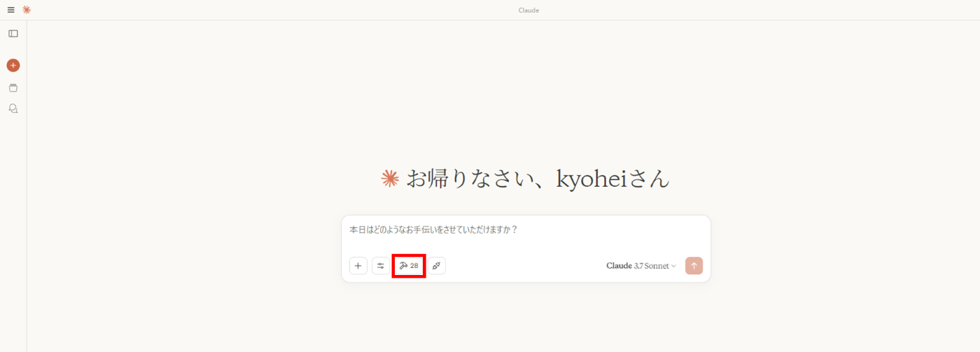
Task: Focus the message input prompt field
Action: [x=526, y=230]
